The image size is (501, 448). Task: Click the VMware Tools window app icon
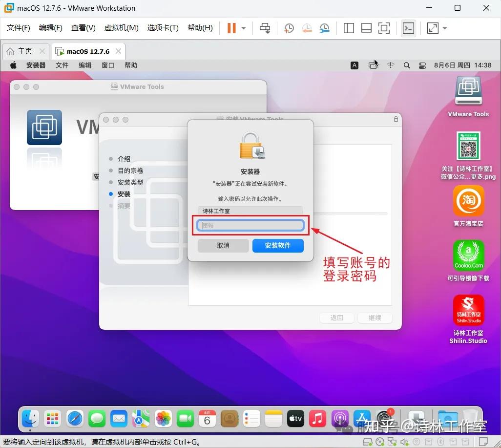(44, 128)
